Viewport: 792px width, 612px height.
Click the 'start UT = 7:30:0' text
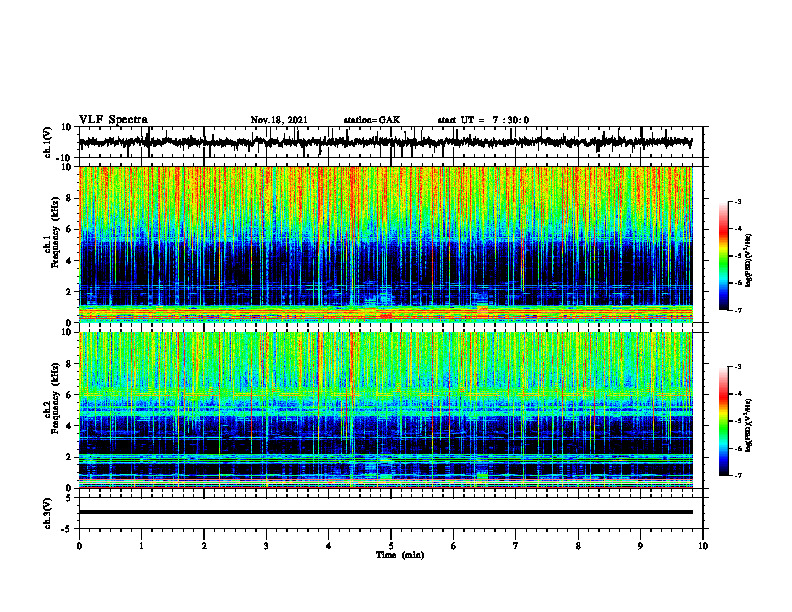tap(483, 120)
